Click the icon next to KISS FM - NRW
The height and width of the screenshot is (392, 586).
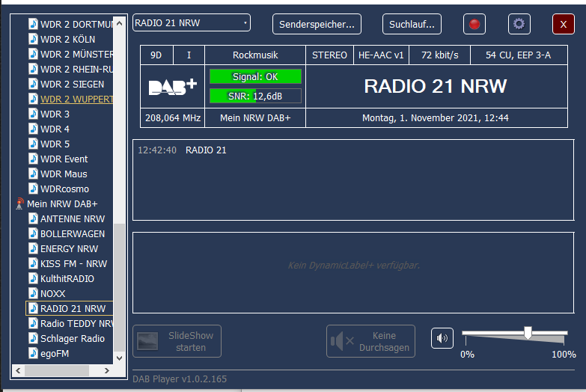(x=33, y=263)
